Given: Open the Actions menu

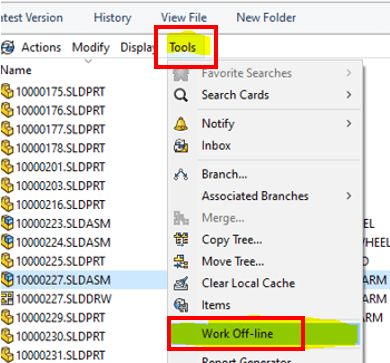Looking at the screenshot, I should 41,47.
